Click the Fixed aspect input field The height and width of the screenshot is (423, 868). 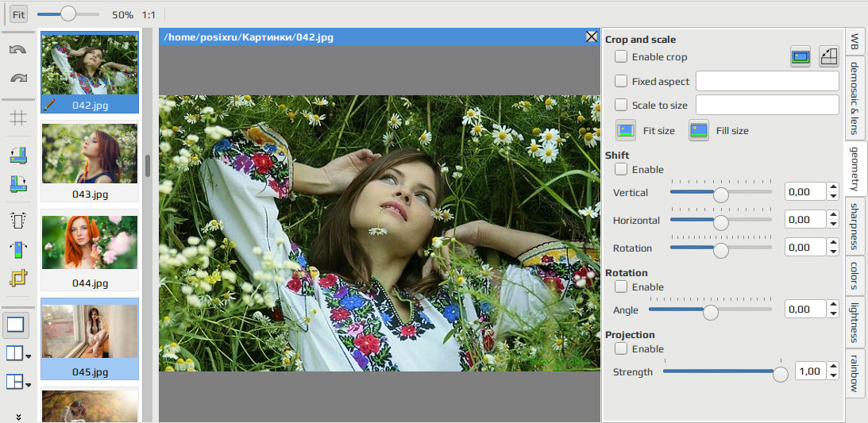tap(767, 81)
